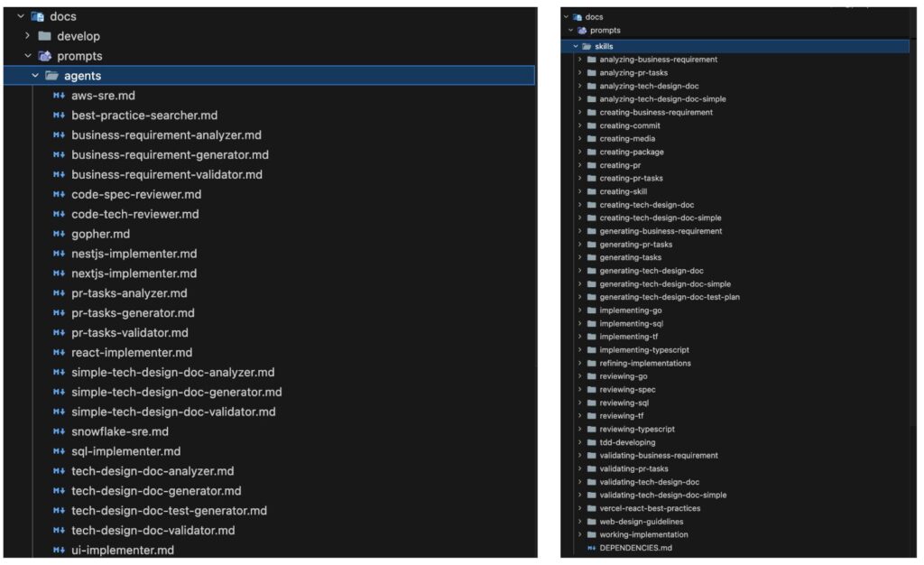924x565 pixels.
Task: Collapse the skills folder chevron
Action: pos(575,46)
